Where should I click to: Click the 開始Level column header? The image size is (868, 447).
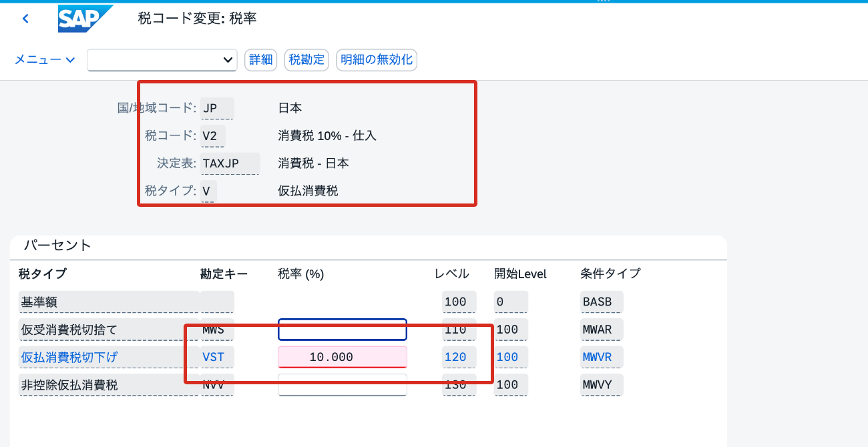click(520, 274)
